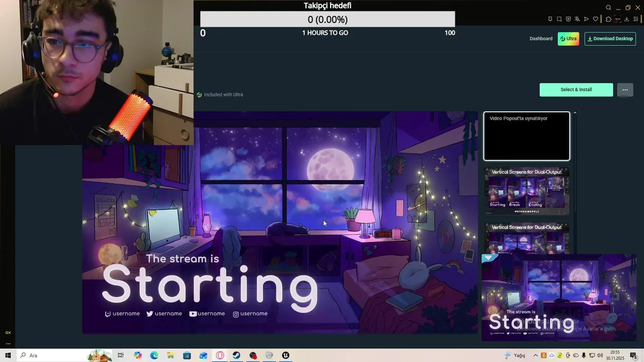Open the ad blocker shield icon

pyautogui.click(x=568, y=19)
